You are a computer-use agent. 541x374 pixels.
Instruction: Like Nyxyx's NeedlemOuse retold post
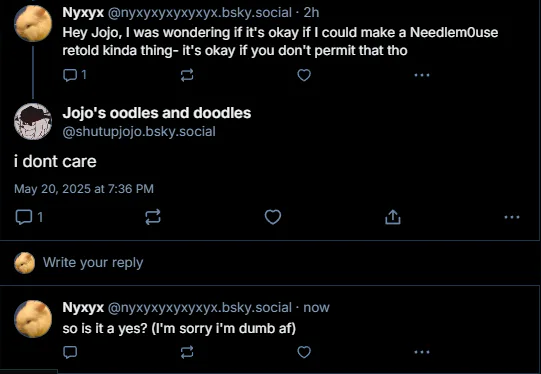pyautogui.click(x=304, y=75)
